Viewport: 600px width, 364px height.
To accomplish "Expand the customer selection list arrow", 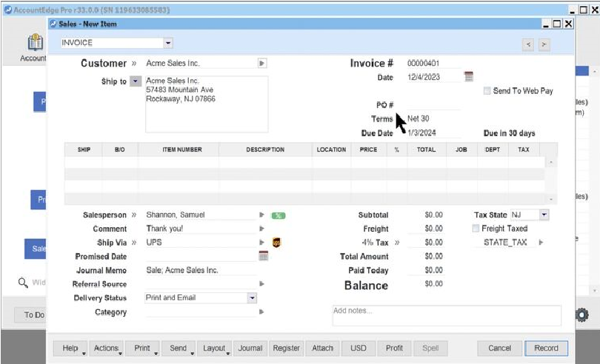I will (262, 63).
